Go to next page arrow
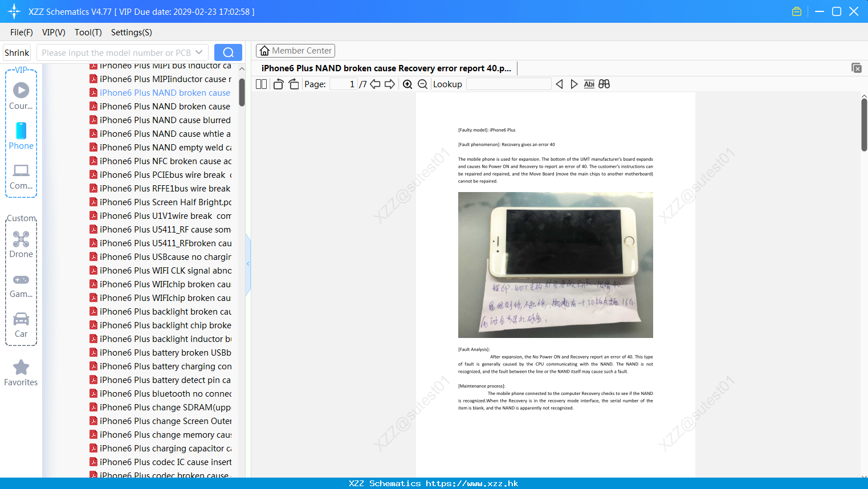868x489 pixels. click(x=390, y=84)
